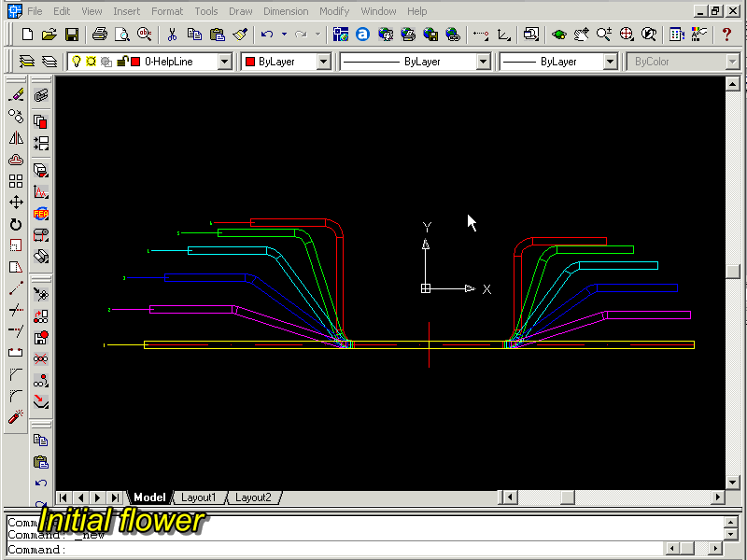Select the Rotate tool

pos(16,224)
